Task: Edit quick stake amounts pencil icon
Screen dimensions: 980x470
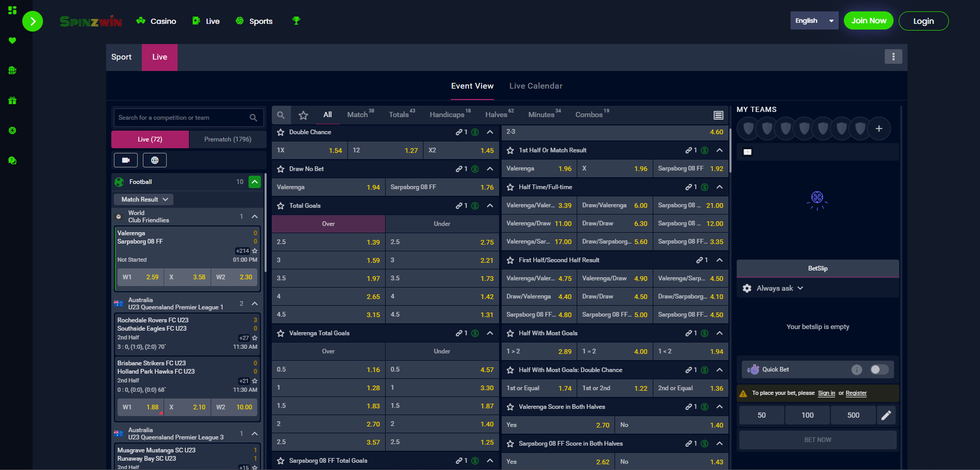Action: pos(886,415)
